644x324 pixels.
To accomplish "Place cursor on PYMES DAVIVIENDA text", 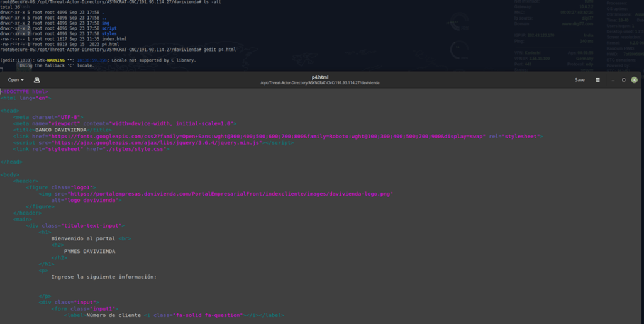I will click(89, 251).
